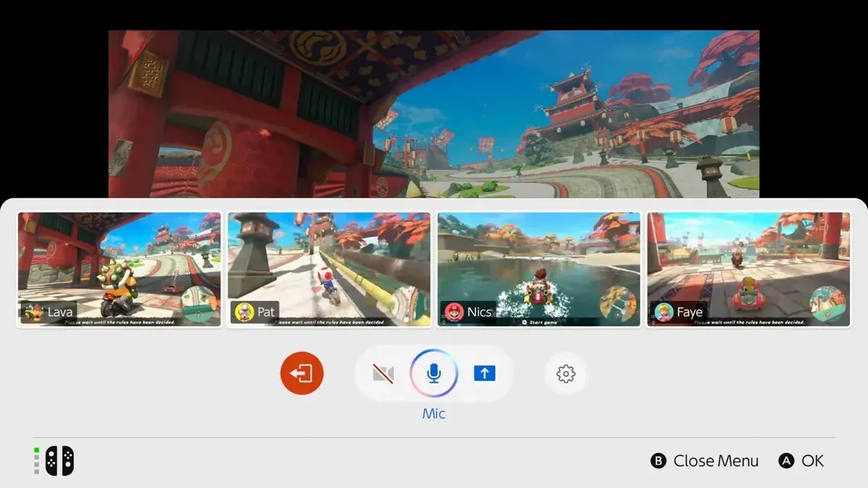The width and height of the screenshot is (868, 488).
Task: Click the blue Mic text label
Action: pyautogui.click(x=433, y=414)
